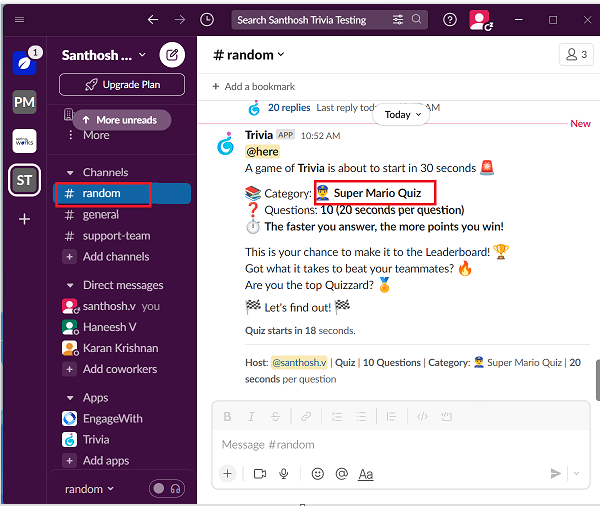
Task: Open user profile avatar in top bar
Action: point(480,20)
